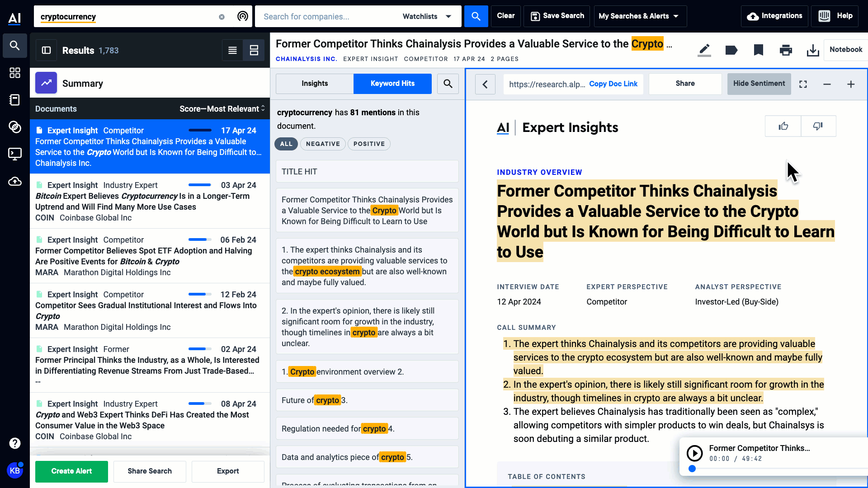Open the CHAINALYSIS INC. company link
Screen dimensions: 868x488
(307, 59)
